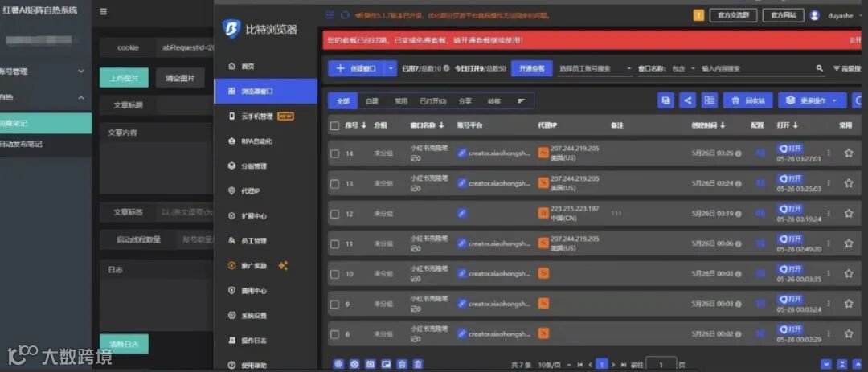This screenshot has width=868, height=372.
Task: Open 云手机管理 in the sidebar
Action: point(260,117)
